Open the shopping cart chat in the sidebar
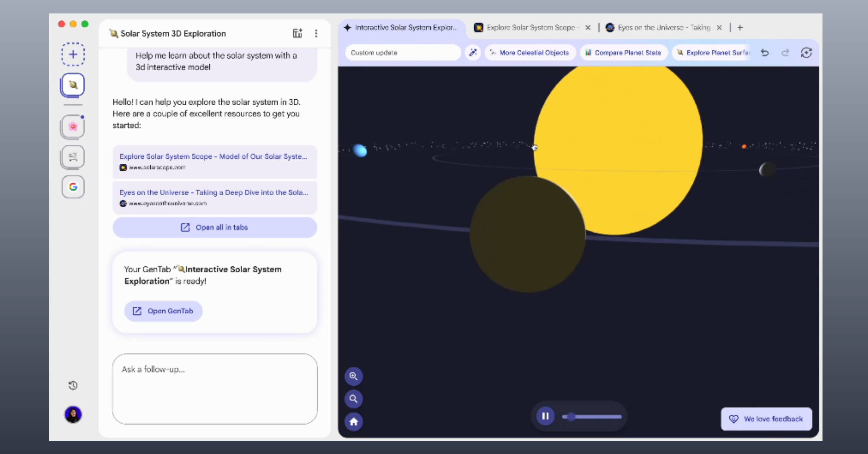The height and width of the screenshot is (454, 868). pos(73,157)
